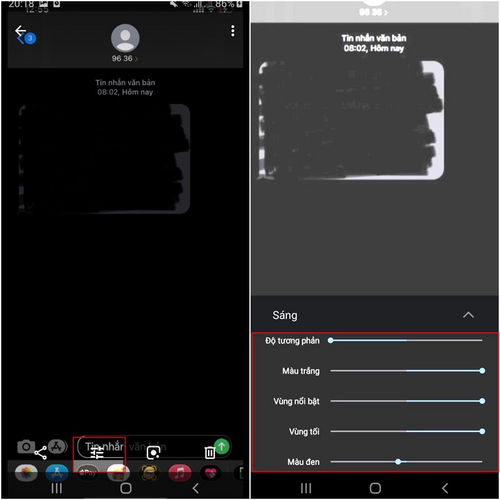Open recent apps on left navigation bar
Screen dimensions: 500x500
(57, 488)
